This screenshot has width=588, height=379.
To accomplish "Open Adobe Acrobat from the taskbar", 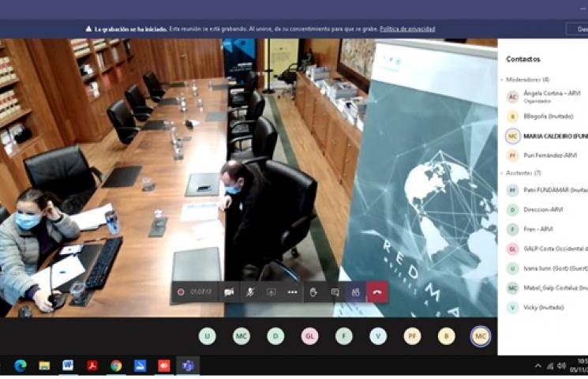I will (92, 366).
